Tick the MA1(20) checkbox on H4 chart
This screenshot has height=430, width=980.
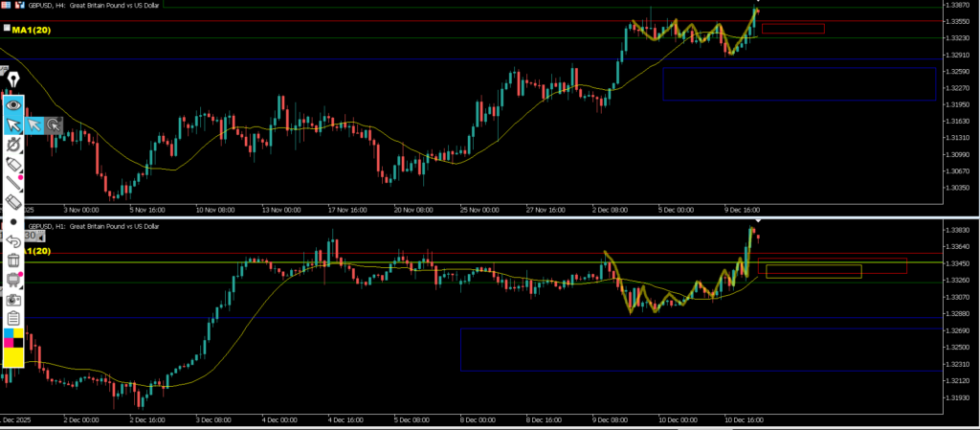coord(7,30)
